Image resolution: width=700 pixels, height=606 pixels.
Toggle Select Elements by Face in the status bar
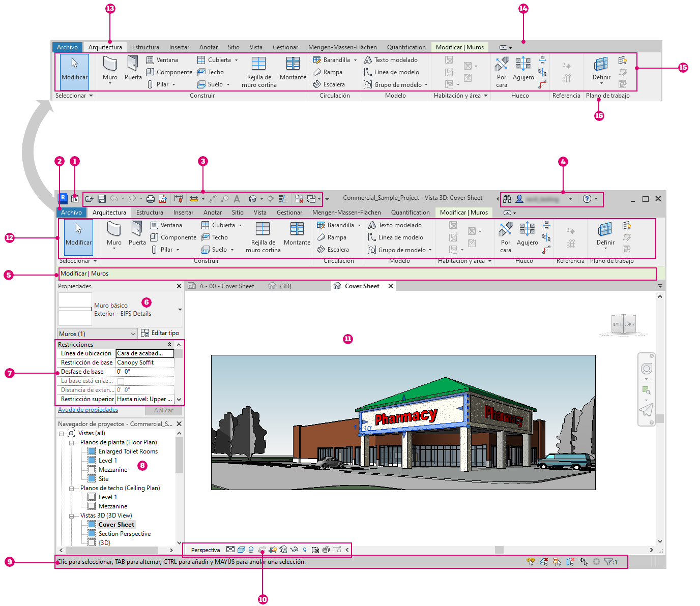pyautogui.click(x=570, y=562)
